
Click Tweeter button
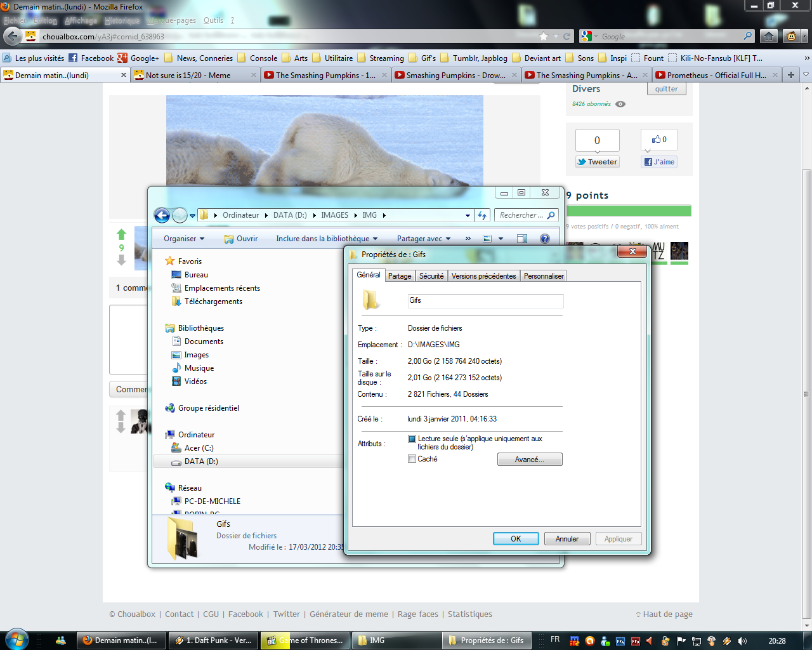[597, 162]
